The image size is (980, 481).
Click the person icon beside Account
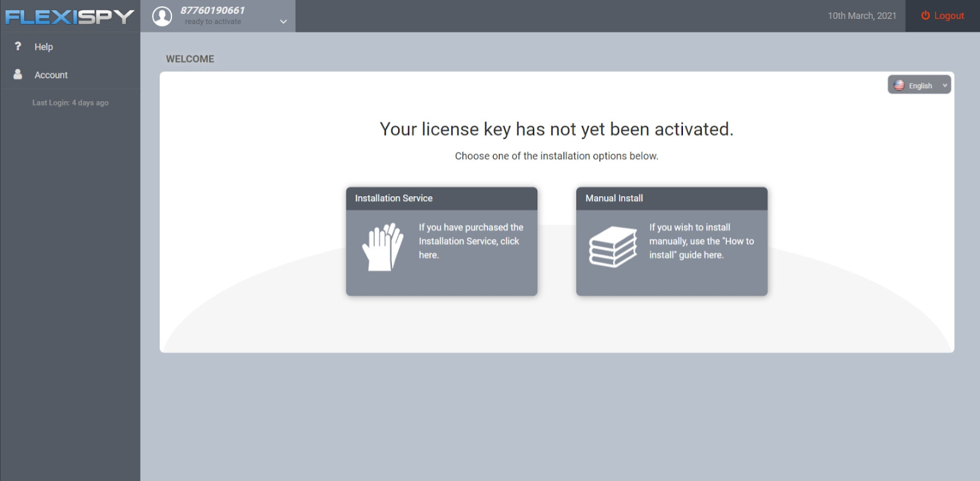(18, 74)
